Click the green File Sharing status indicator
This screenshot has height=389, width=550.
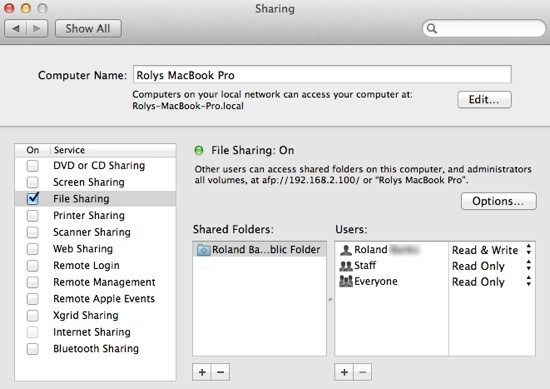pyautogui.click(x=199, y=150)
